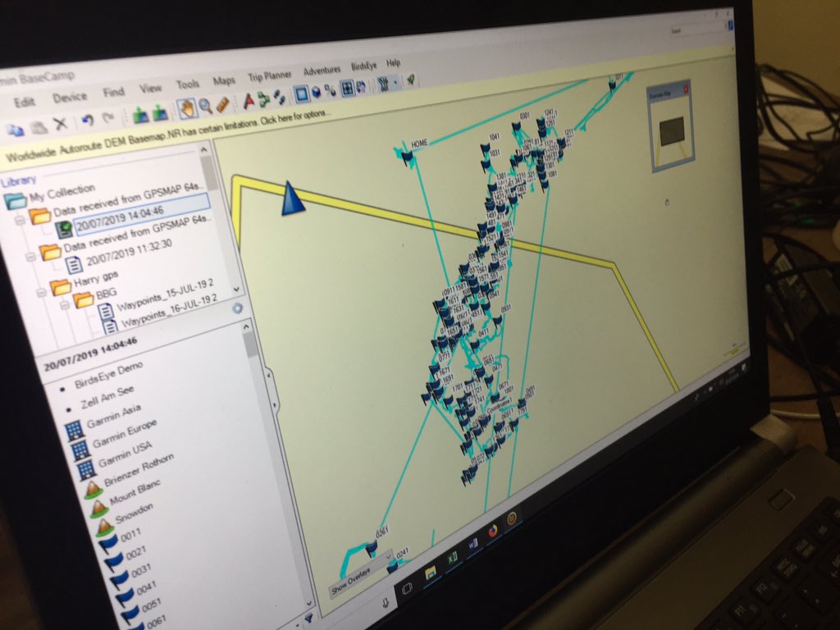Open the Edit menu

[24, 102]
